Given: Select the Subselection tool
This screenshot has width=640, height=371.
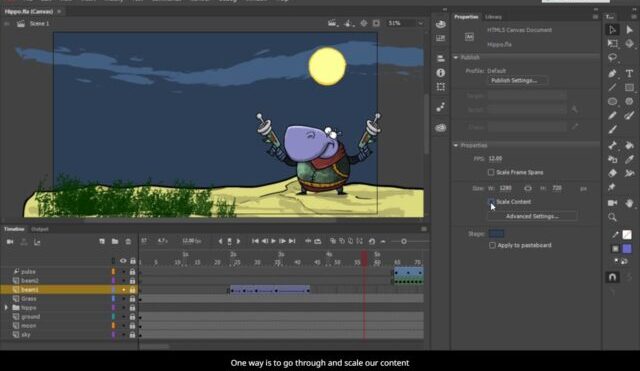Looking at the screenshot, I should (x=629, y=30).
